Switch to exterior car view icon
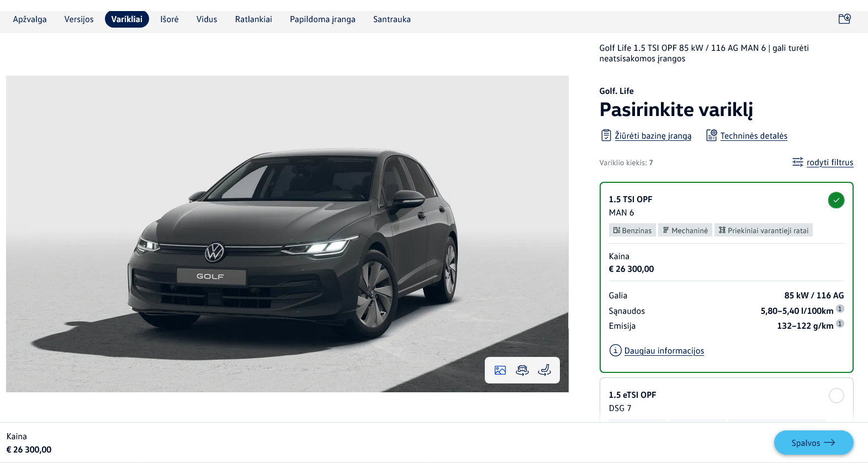The height and width of the screenshot is (463, 868). pos(522,370)
